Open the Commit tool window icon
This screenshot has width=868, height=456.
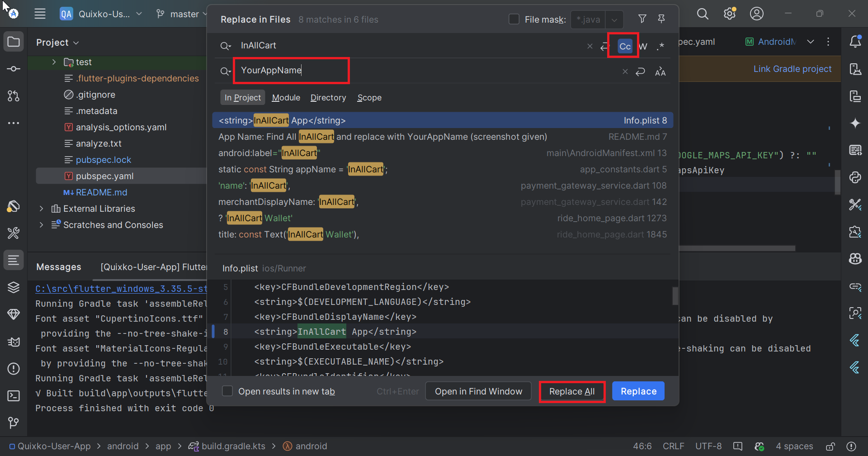click(x=14, y=69)
